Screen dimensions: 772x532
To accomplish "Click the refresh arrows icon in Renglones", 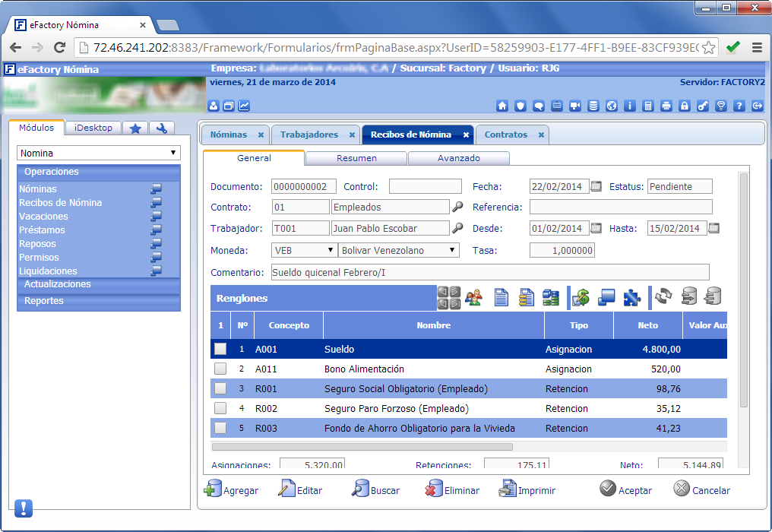I will click(x=663, y=296).
